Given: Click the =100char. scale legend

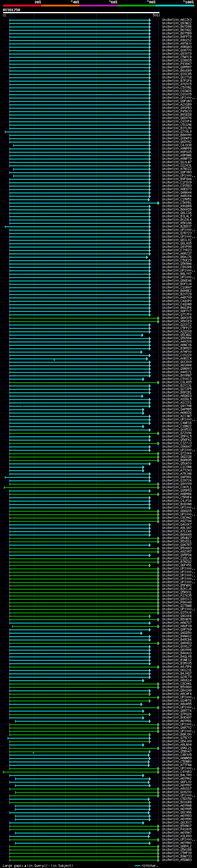Looking at the screenshot, I should click(x=146, y=866).
